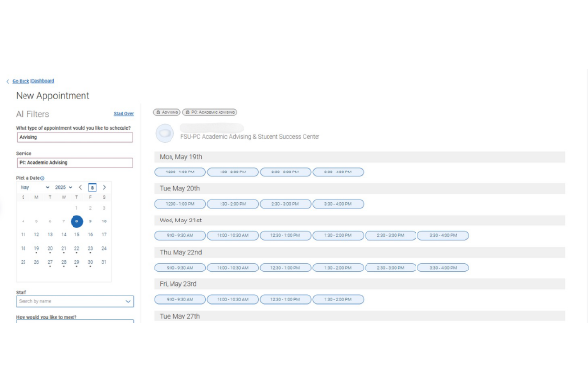588x392 pixels.
Task: Remove the PC: Academic Advising filter chip
Action: coord(188,112)
